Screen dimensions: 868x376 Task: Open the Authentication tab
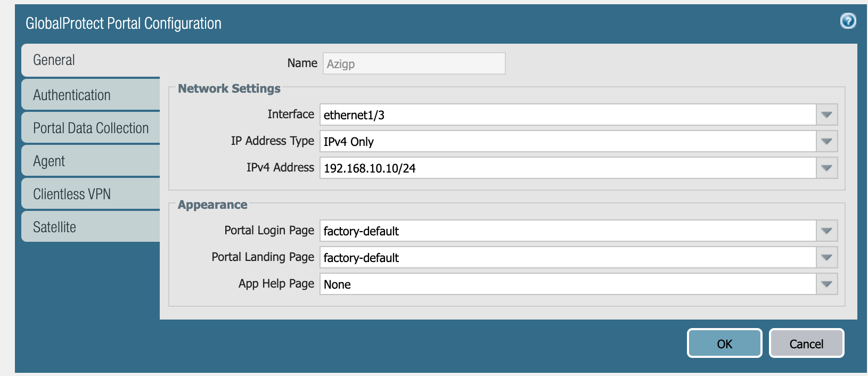pos(91,95)
